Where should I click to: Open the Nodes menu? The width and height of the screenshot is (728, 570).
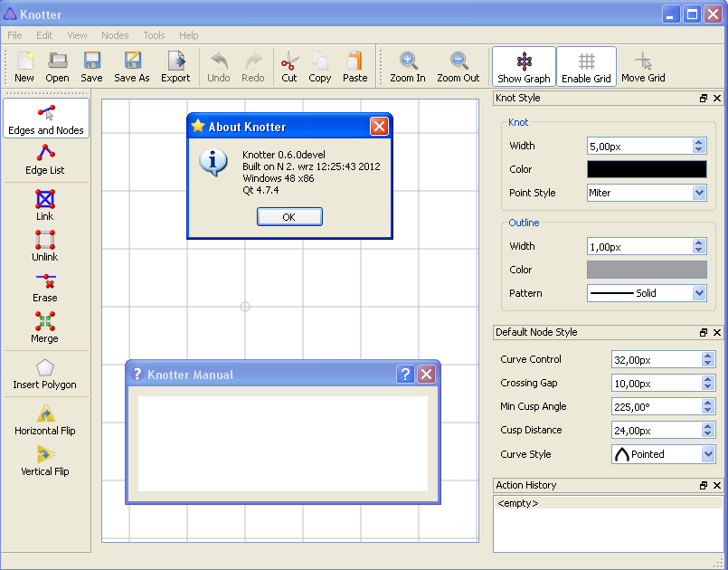click(x=115, y=35)
